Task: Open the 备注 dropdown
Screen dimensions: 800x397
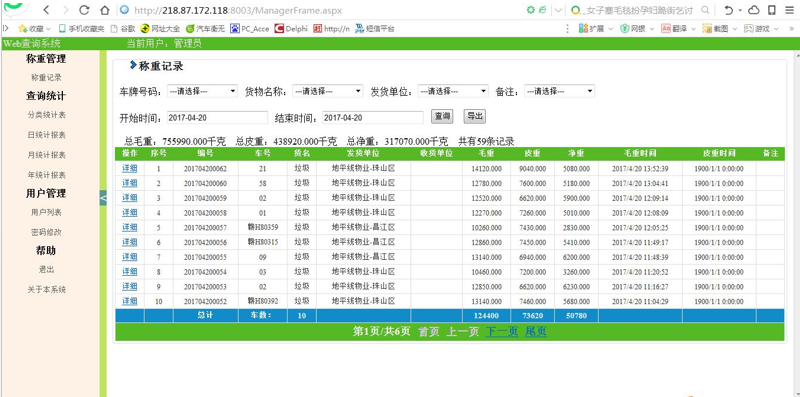Action: pos(559,91)
